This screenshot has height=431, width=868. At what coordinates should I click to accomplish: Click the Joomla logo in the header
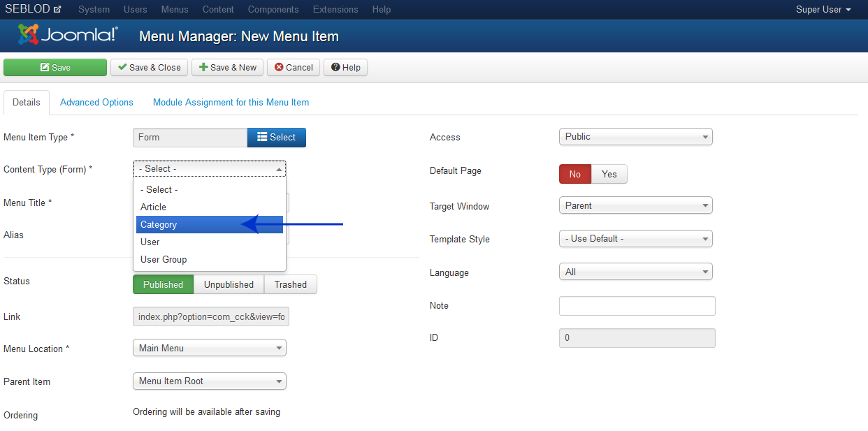[66, 34]
